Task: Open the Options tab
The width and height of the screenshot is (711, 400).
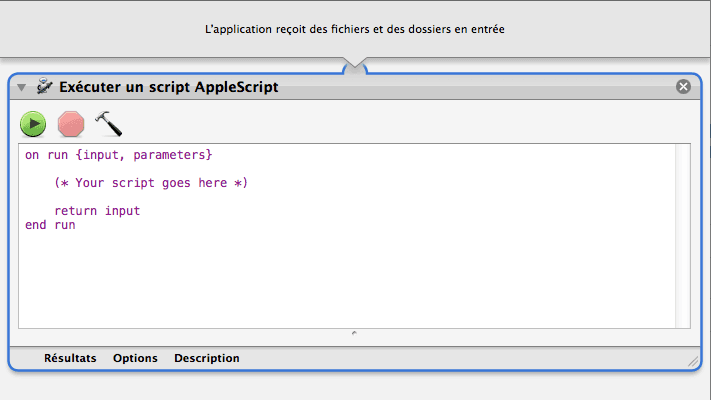Action: pyautogui.click(x=135, y=358)
